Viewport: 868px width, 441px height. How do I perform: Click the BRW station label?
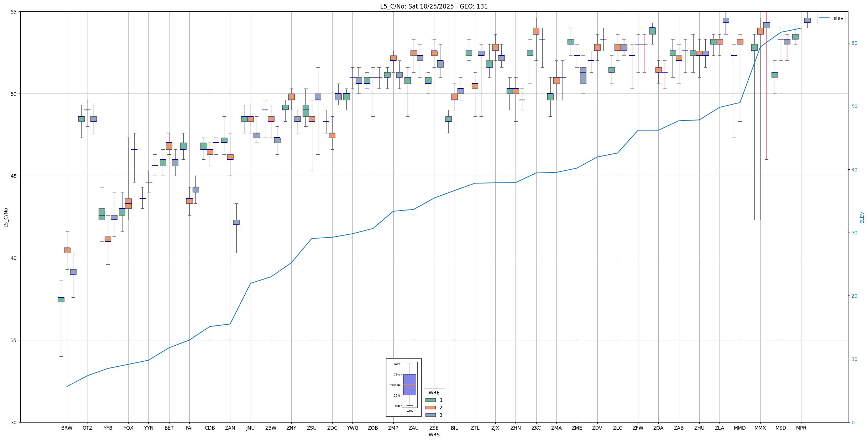click(67, 428)
